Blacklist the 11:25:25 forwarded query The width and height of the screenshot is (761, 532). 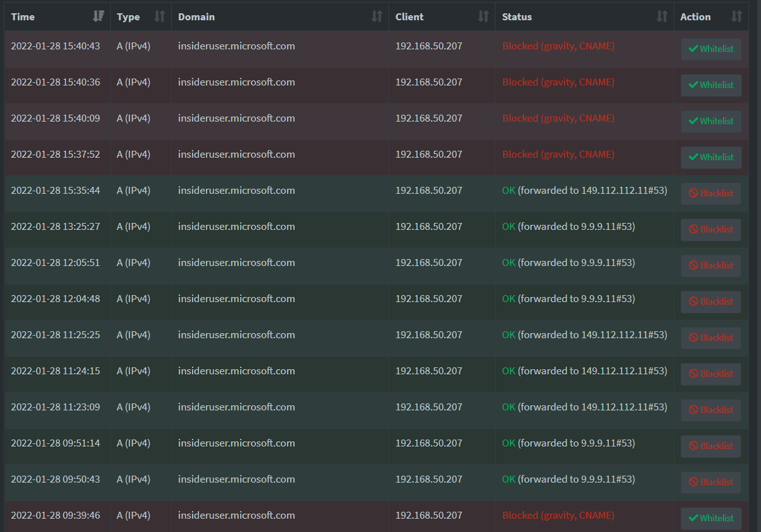[711, 338]
